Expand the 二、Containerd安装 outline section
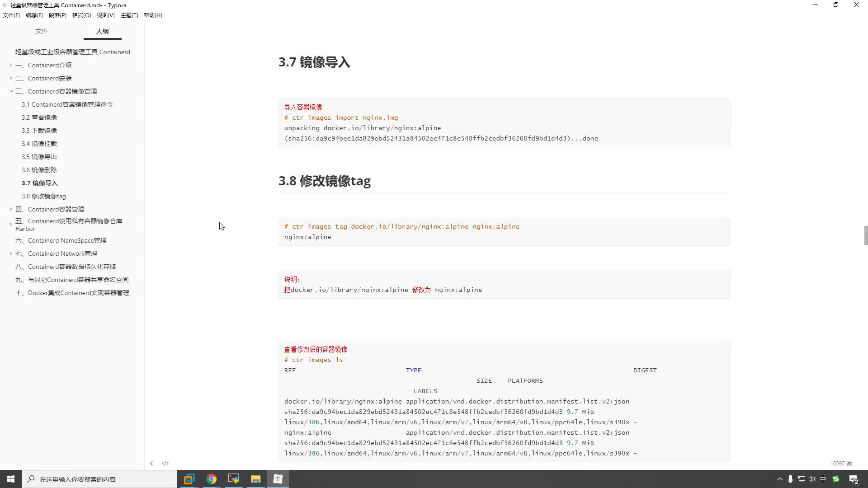Image resolution: width=868 pixels, height=488 pixels. [x=11, y=78]
